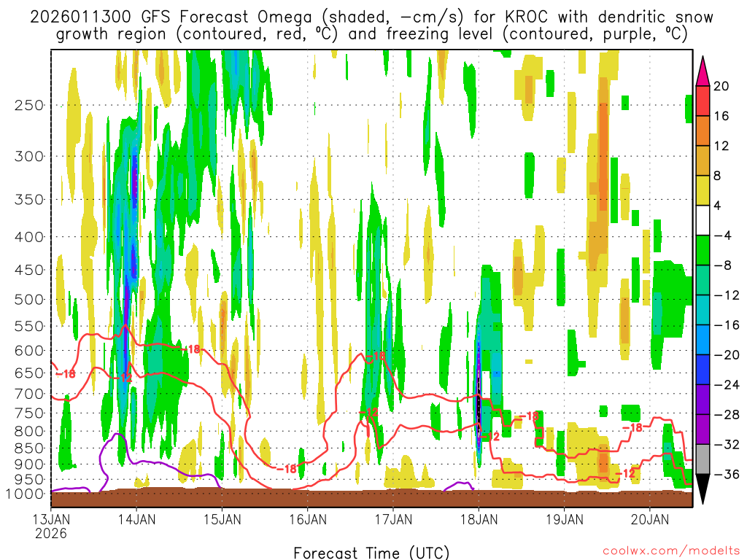Screen dimensions: 747x560
Task: Click the colorbar value 4
Action: [x=717, y=206]
